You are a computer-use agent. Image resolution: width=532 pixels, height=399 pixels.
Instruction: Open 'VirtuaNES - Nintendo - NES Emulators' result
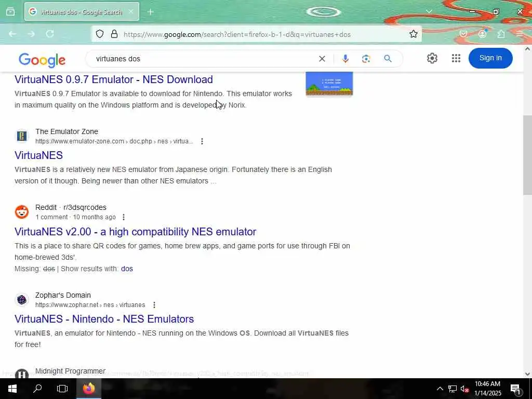pyautogui.click(x=104, y=319)
